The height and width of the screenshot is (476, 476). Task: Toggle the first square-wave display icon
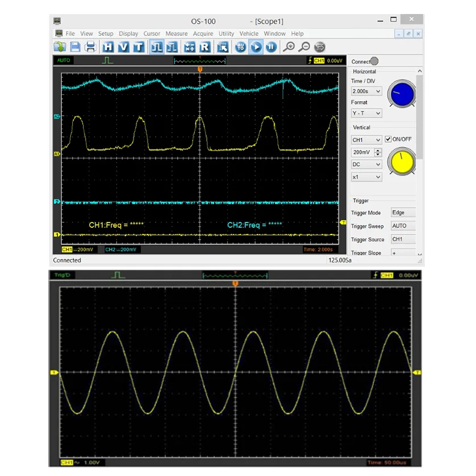pos(157,47)
